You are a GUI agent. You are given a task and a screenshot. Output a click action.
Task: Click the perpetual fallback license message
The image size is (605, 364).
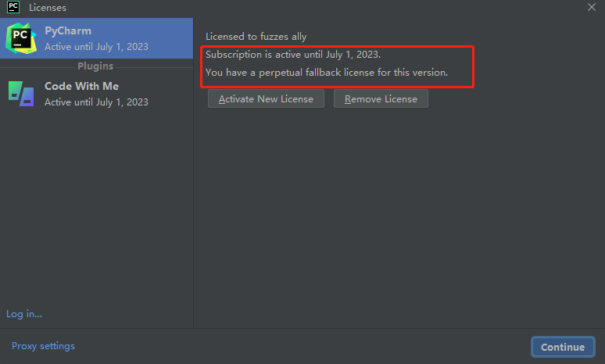coord(326,73)
